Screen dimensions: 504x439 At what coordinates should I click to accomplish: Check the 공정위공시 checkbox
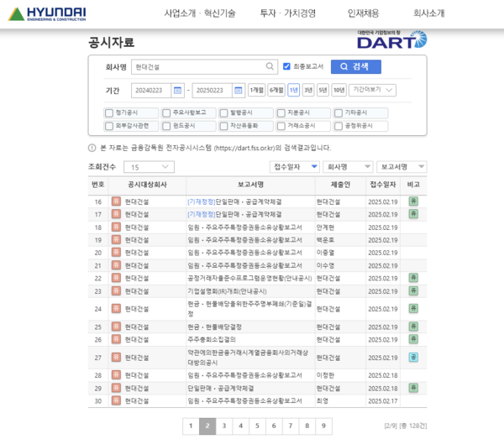[339, 126]
